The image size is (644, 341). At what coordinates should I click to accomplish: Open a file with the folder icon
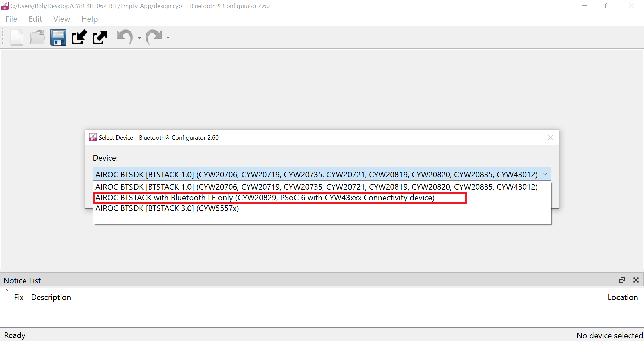click(38, 37)
